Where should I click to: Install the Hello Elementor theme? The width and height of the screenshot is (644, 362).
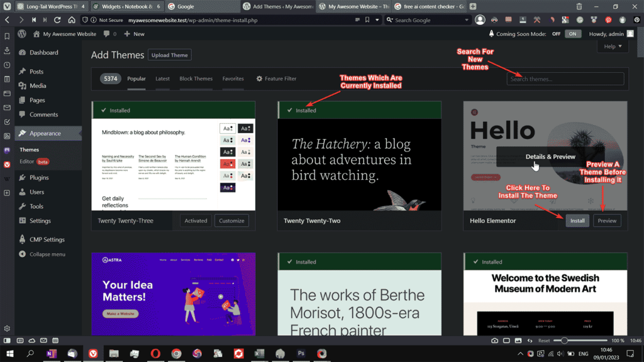(577, 221)
